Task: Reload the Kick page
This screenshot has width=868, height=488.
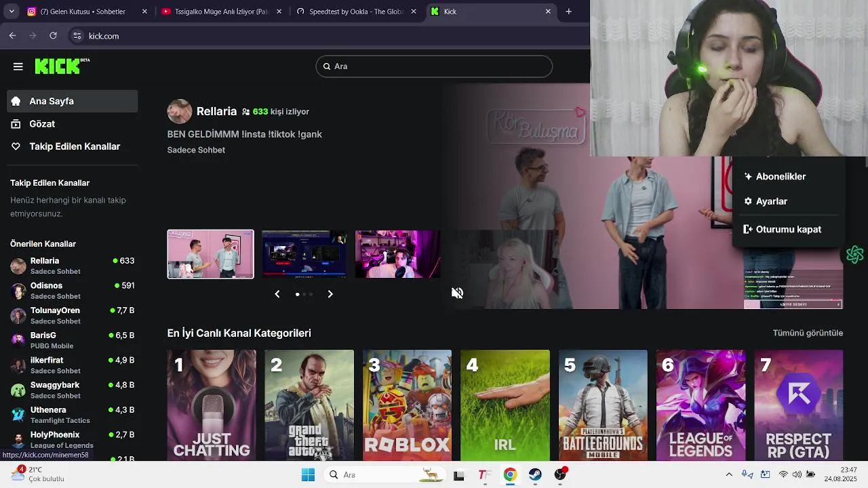Action: 53,36
